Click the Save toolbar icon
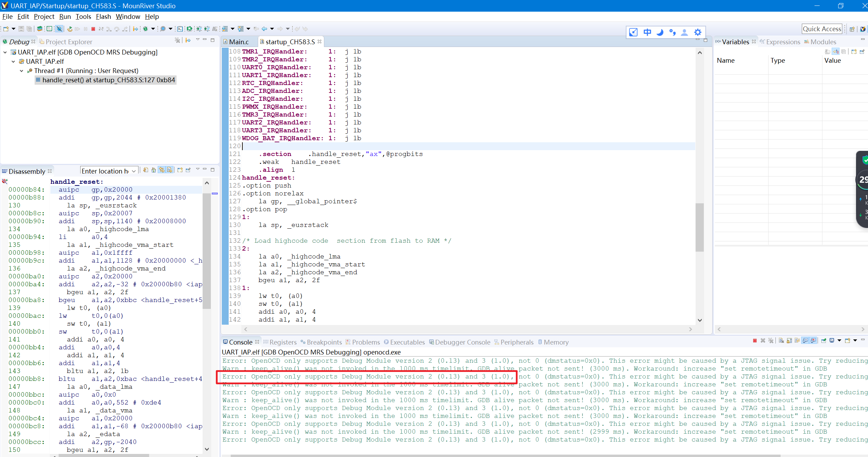868x457 pixels. coord(21,29)
